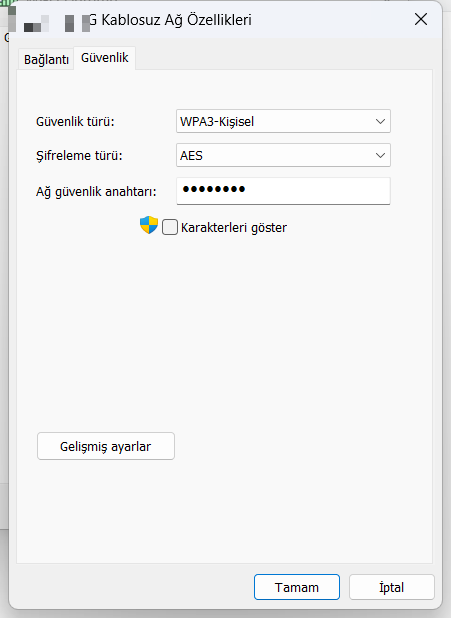Click the Ağ güvenlik anahtarı label

(96, 192)
